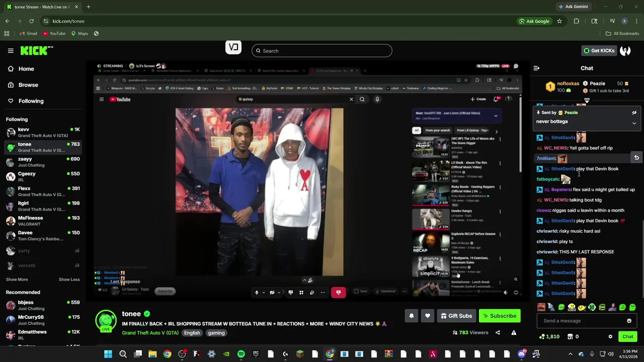
Task: Open Davee's channel in sidebar
Action: point(43,236)
